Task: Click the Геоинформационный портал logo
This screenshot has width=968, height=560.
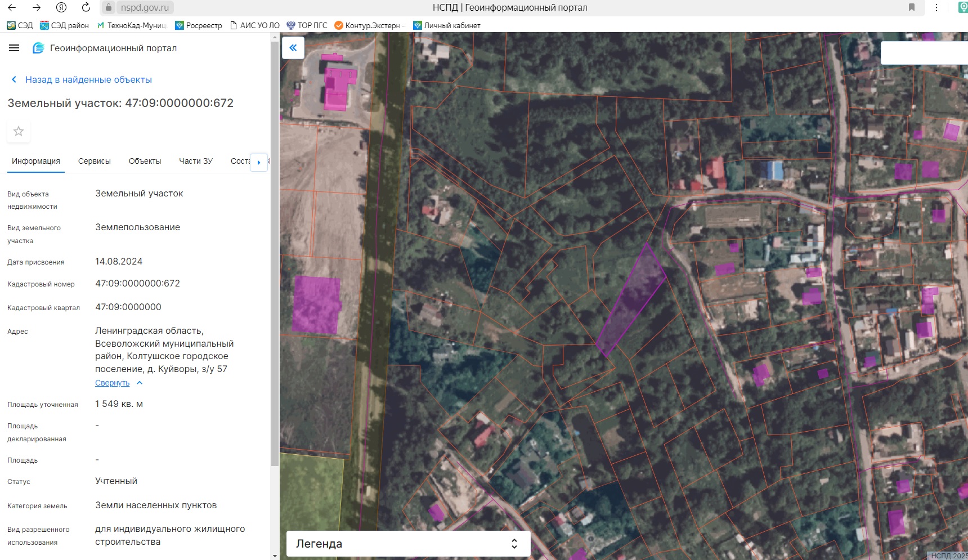Action: [x=38, y=48]
